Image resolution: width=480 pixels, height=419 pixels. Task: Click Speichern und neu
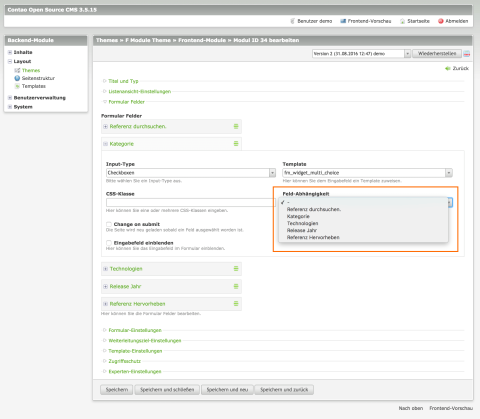pyautogui.click(x=227, y=390)
